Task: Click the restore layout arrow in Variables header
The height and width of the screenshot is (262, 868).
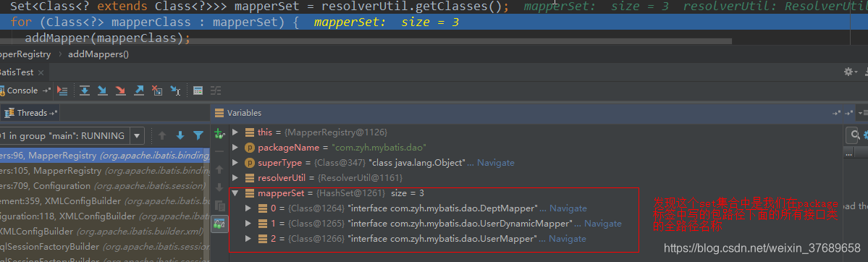Action: (837, 113)
